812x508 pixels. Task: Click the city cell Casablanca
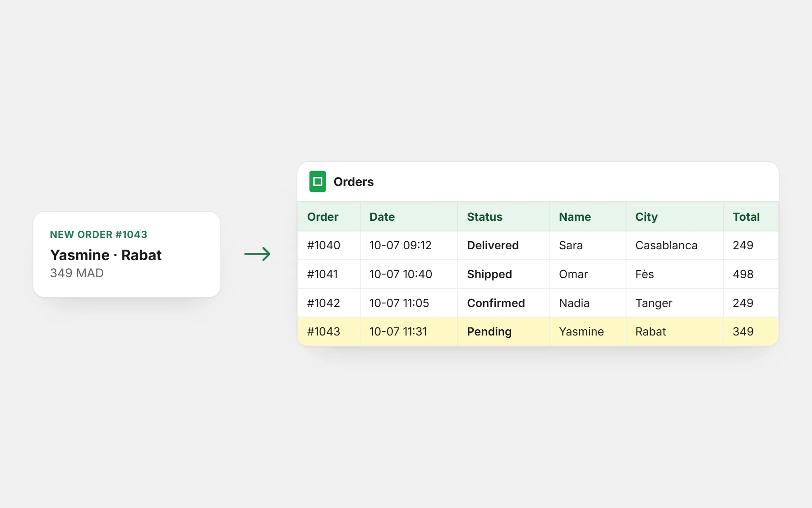click(x=675, y=245)
